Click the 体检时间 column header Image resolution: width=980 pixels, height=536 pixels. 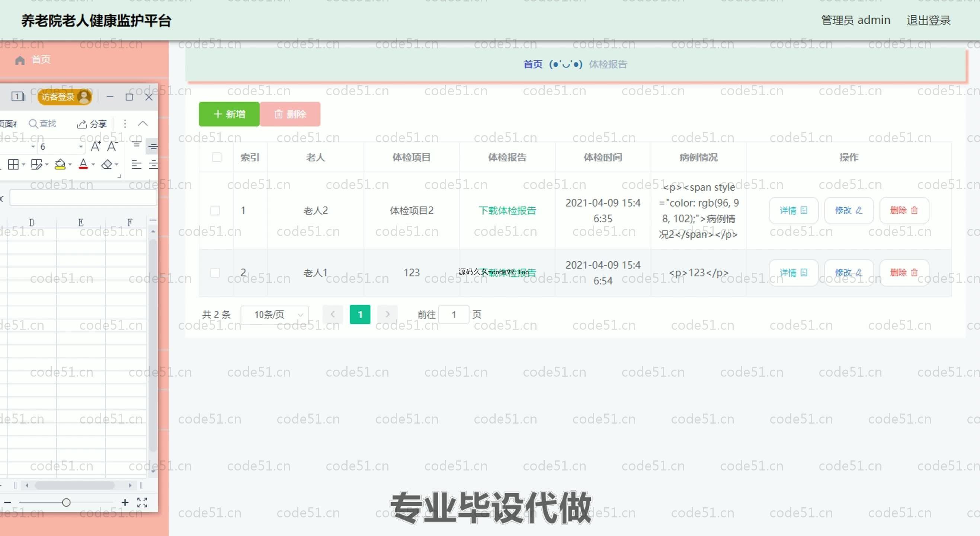point(603,157)
